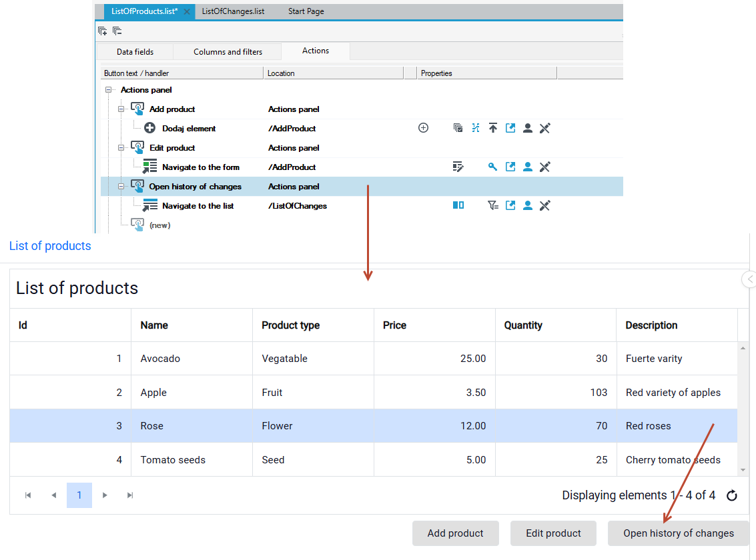This screenshot has width=756, height=560.
Task: Click the upward arrow icon in Dodaj element row
Action: coord(492,128)
